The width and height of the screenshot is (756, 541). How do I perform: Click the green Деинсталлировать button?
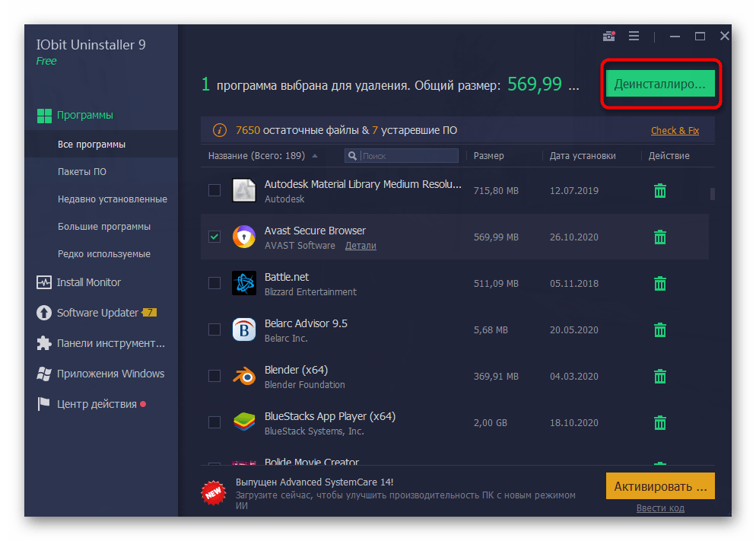click(x=660, y=84)
